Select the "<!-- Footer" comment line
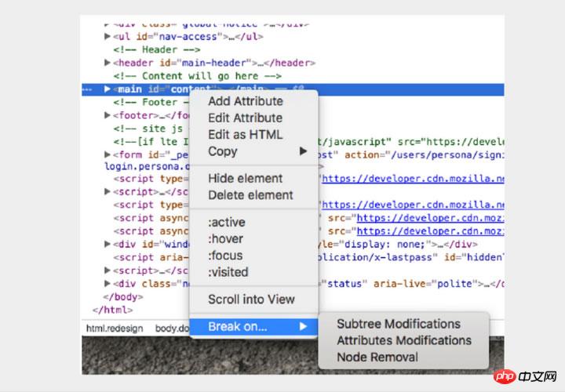 click(151, 102)
